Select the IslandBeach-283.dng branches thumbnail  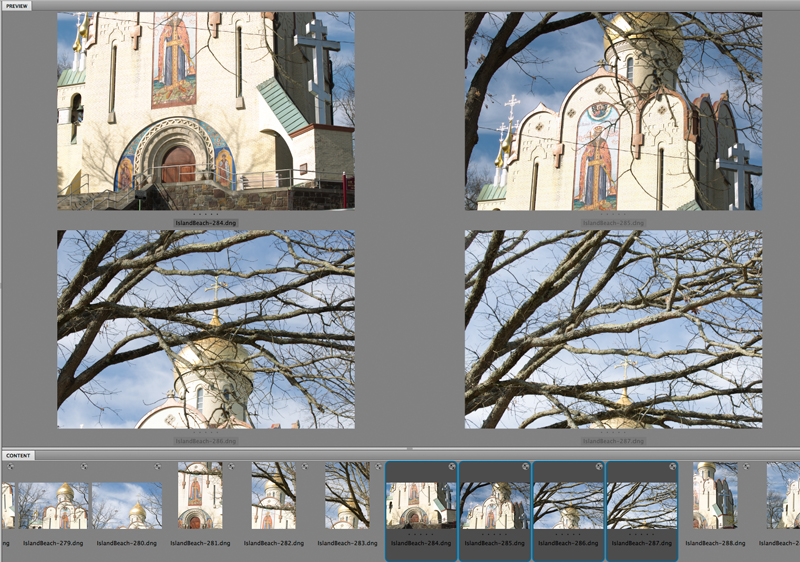point(347,496)
